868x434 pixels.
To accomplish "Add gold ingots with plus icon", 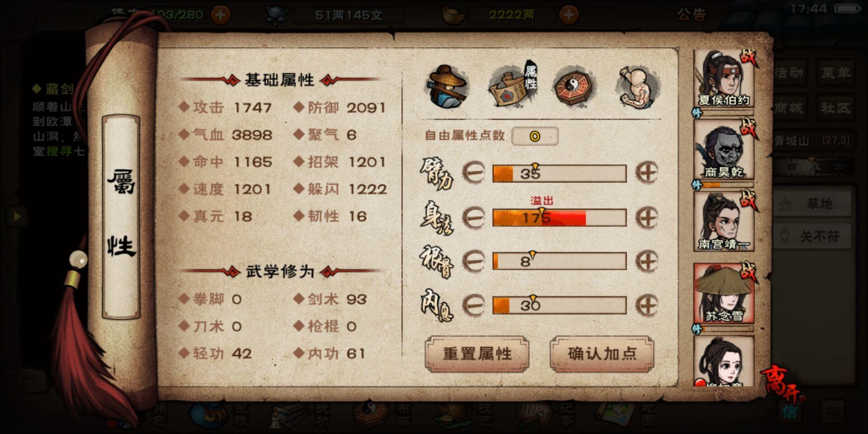I will (x=569, y=15).
